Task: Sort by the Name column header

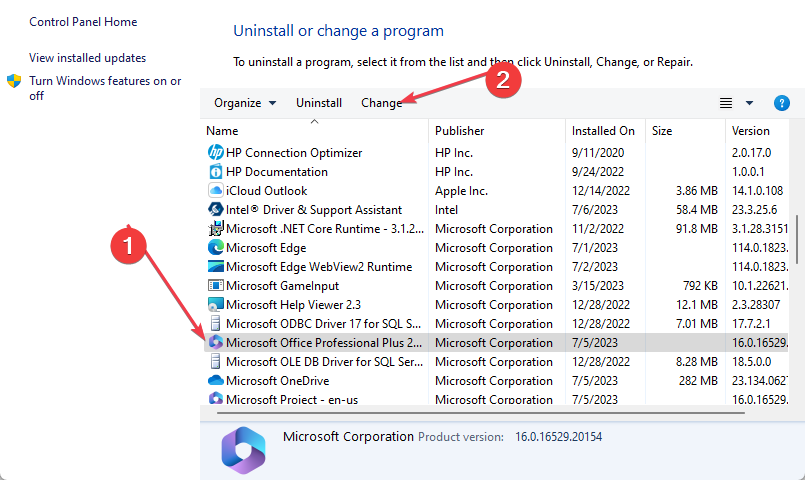Action: pos(314,131)
